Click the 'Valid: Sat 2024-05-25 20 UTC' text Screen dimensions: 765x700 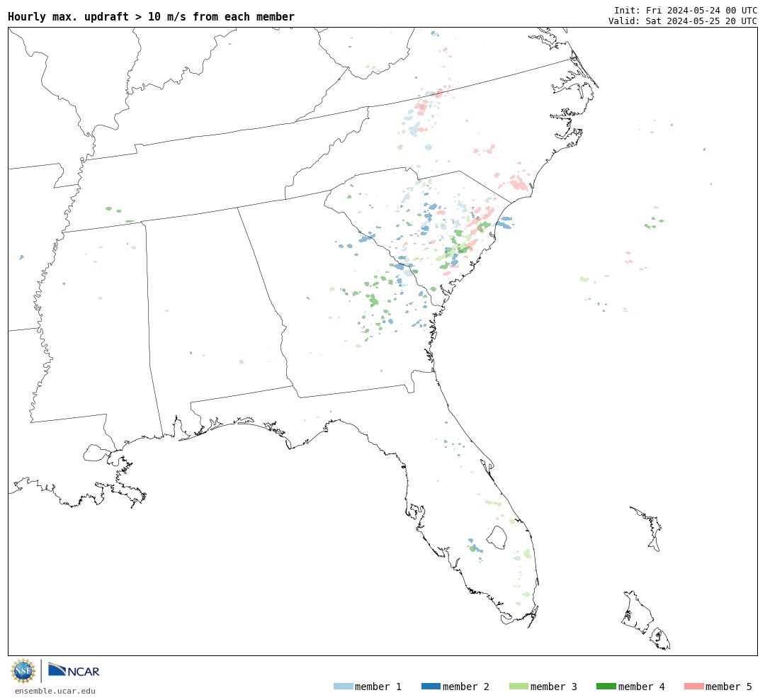[683, 21]
